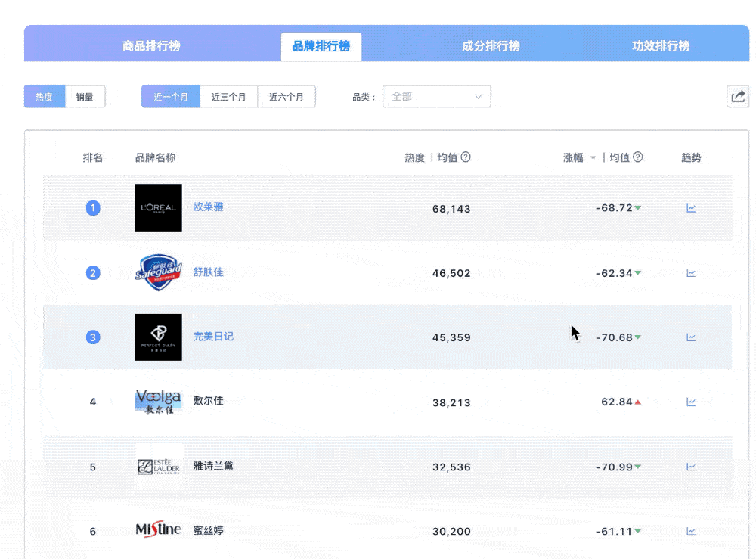Open trend chart for 完美日记

[691, 337]
